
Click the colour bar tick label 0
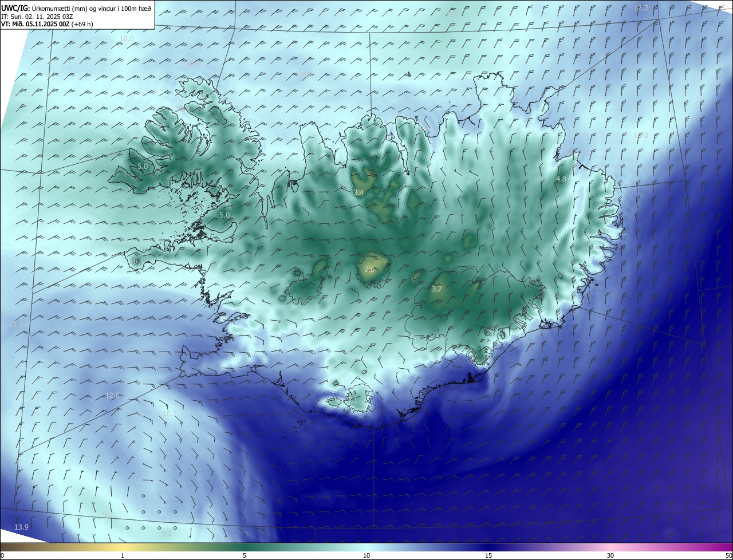click(x=2, y=555)
